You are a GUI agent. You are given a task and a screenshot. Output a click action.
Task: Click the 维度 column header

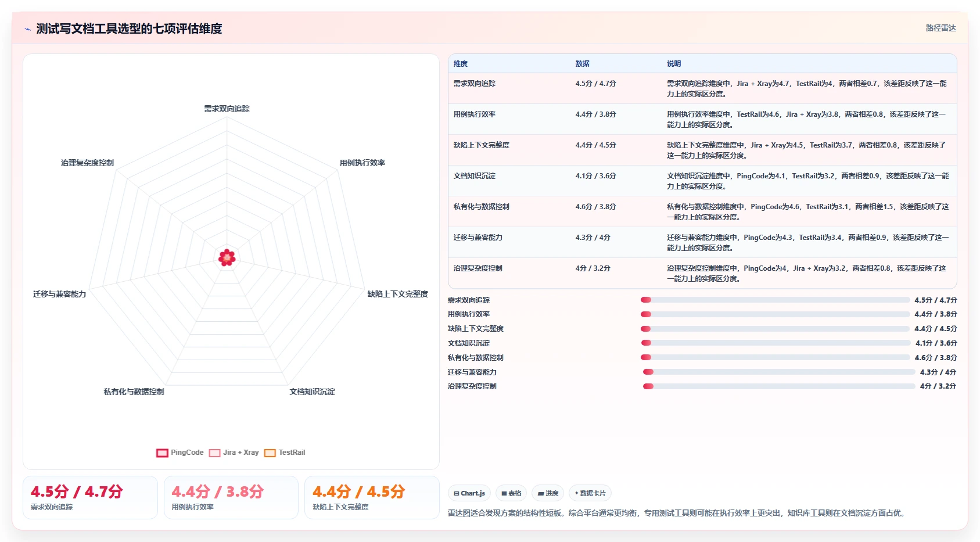461,64
